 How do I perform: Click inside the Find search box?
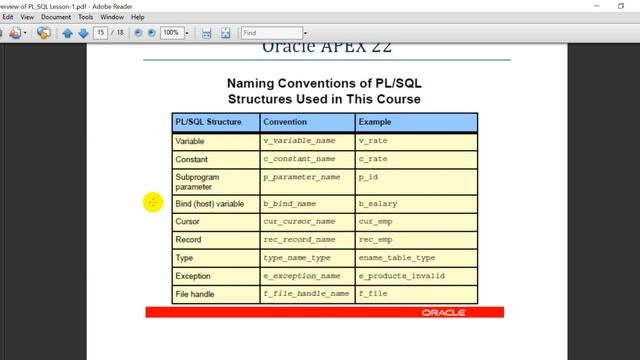[x=272, y=33]
